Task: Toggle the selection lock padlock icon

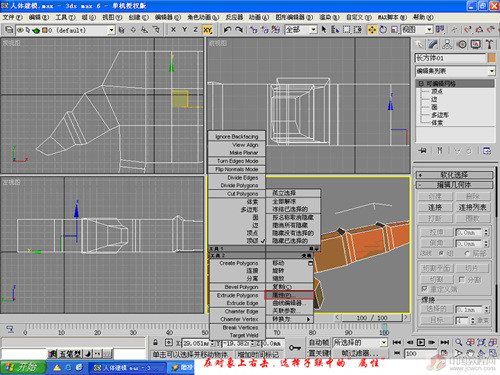Action: coord(156,342)
